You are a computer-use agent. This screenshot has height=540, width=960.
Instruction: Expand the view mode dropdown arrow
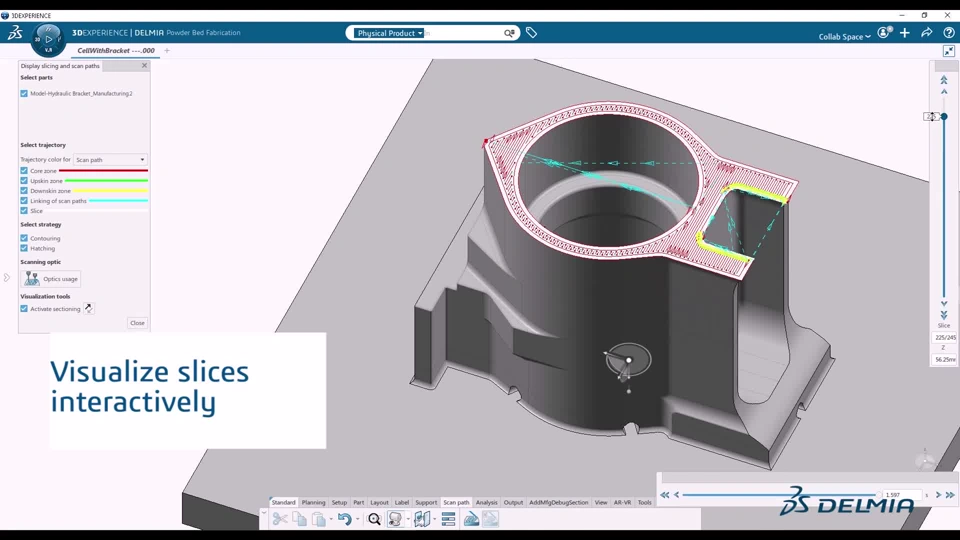point(408,519)
